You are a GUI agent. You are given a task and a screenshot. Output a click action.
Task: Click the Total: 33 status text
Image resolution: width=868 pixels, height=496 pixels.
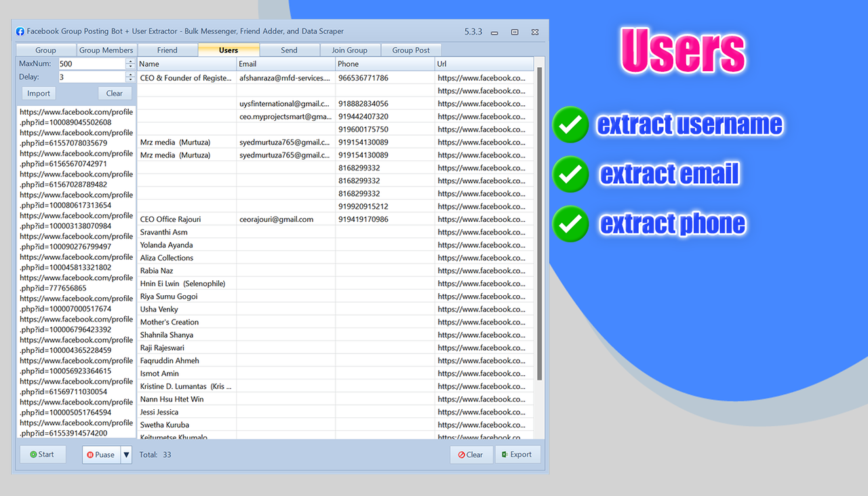[155, 455]
